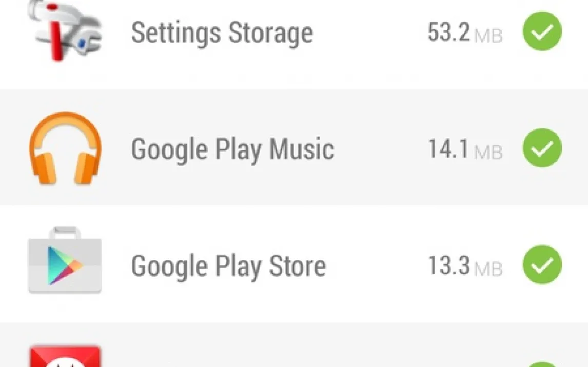Viewport: 588px width, 367px height.
Task: Toggle the Google Play Music checkmark
Action: 542,148
